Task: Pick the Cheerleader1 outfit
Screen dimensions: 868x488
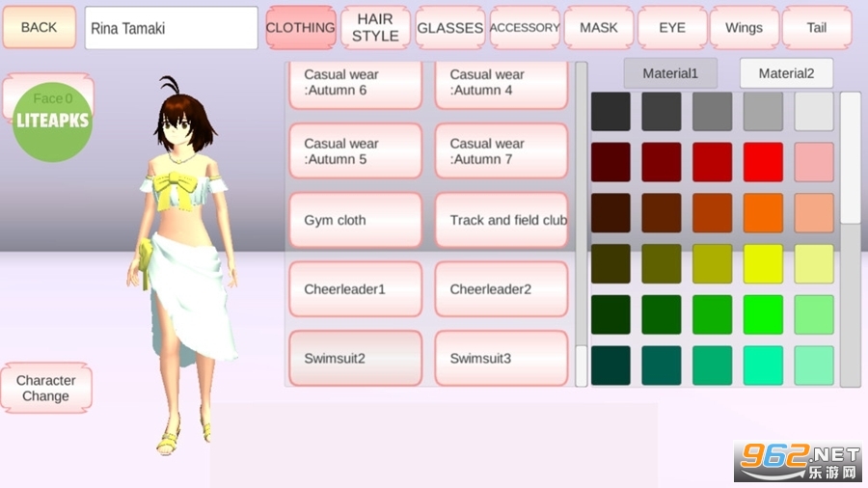Action: (x=355, y=289)
